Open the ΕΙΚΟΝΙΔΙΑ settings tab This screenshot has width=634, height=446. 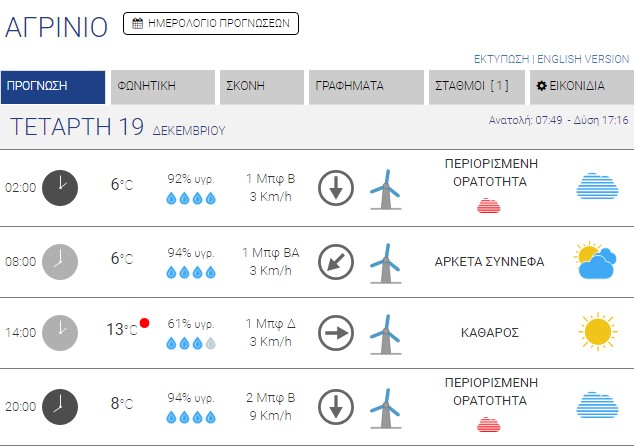pos(581,86)
